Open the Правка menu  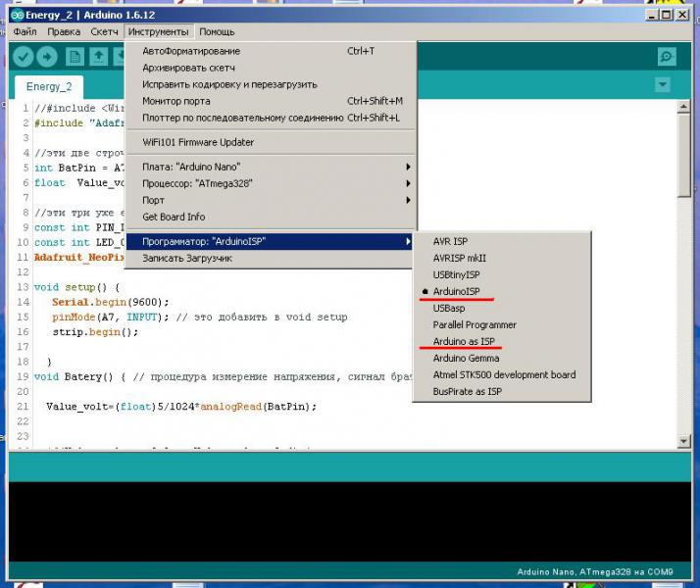64,32
